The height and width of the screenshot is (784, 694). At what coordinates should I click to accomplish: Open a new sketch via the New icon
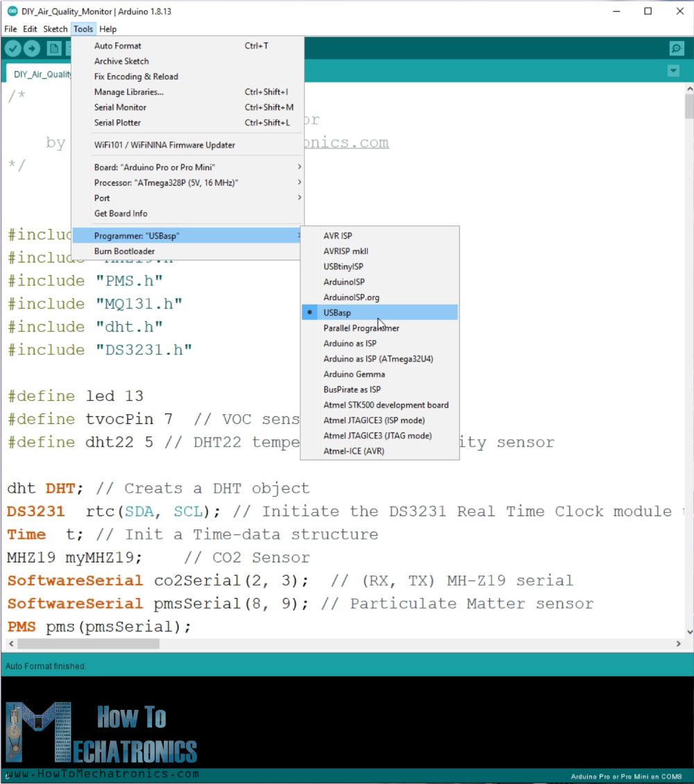tap(53, 48)
